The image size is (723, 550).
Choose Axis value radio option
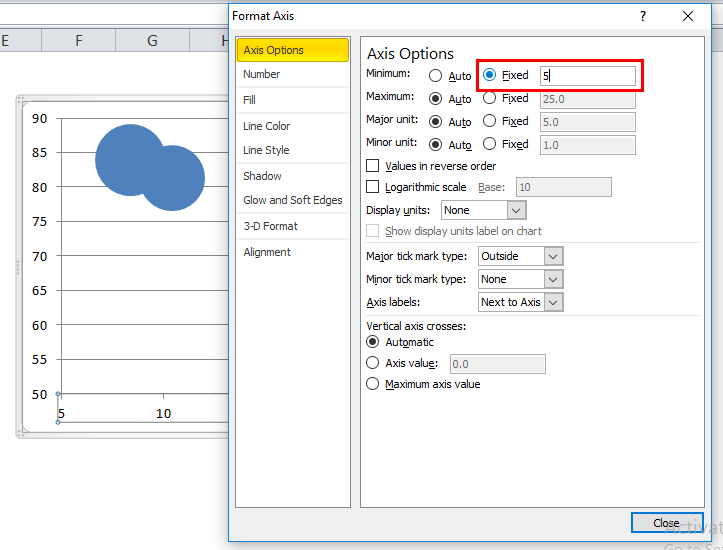[372, 363]
